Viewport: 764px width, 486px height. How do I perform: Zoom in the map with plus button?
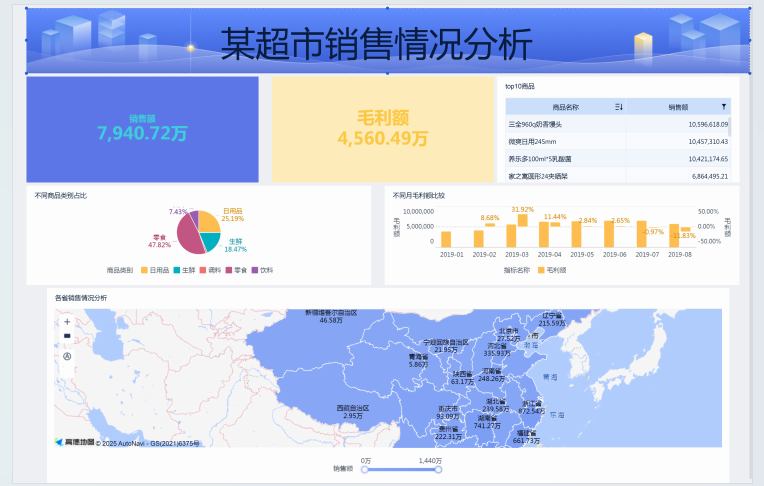(x=67, y=322)
